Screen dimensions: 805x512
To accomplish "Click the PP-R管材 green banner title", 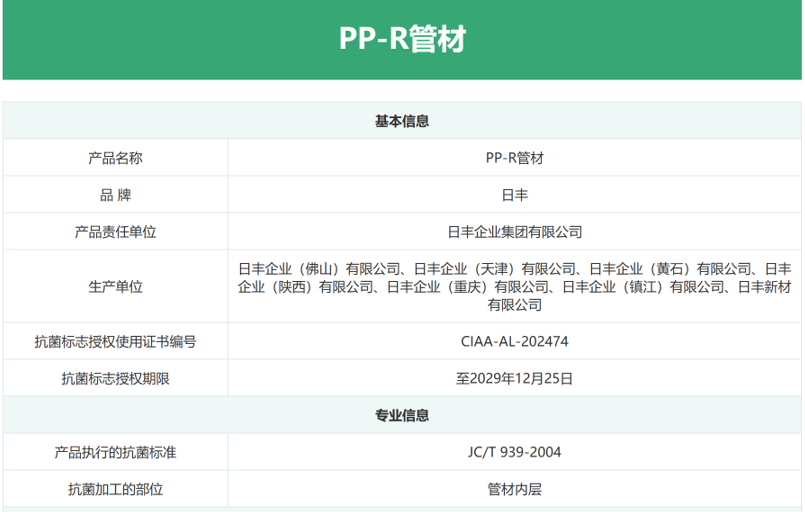I will tap(402, 39).
